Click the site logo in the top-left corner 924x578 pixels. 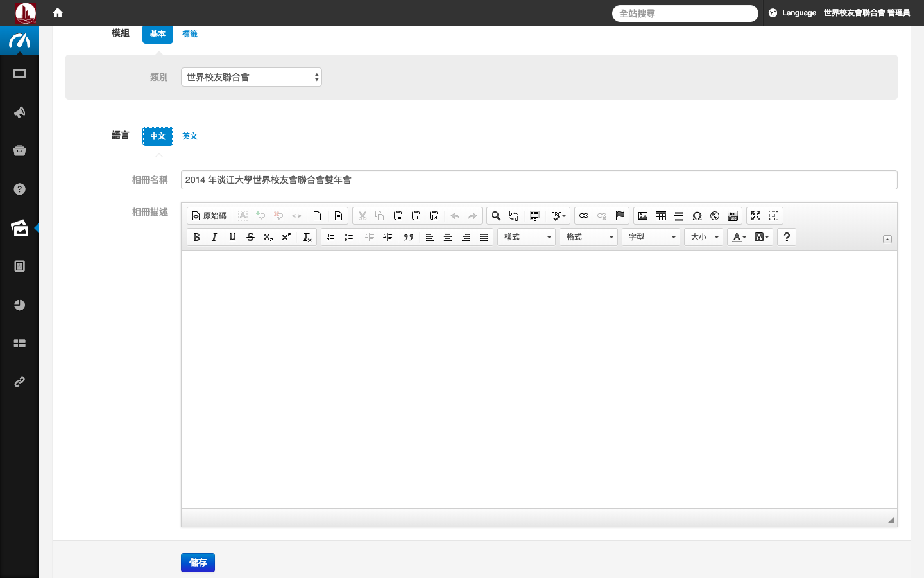tap(26, 13)
